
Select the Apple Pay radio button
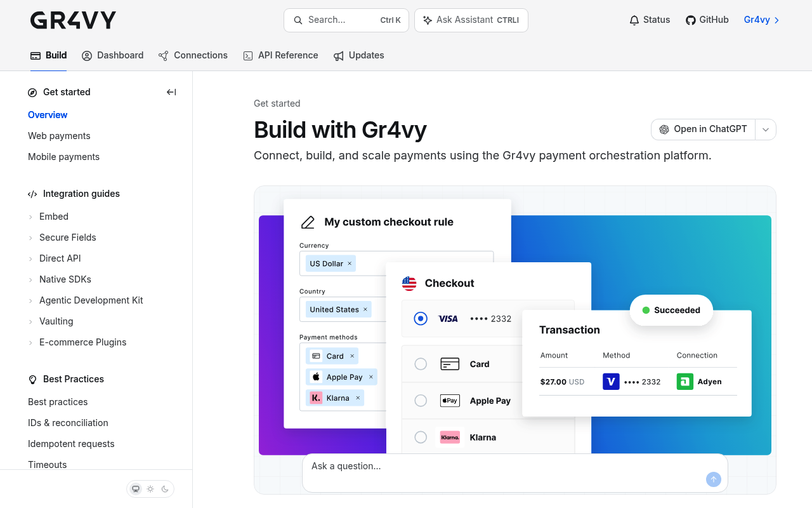[x=421, y=401]
